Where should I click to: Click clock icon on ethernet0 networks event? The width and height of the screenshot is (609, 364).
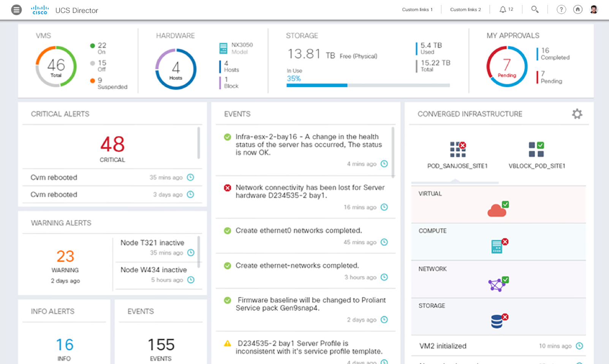point(384,242)
